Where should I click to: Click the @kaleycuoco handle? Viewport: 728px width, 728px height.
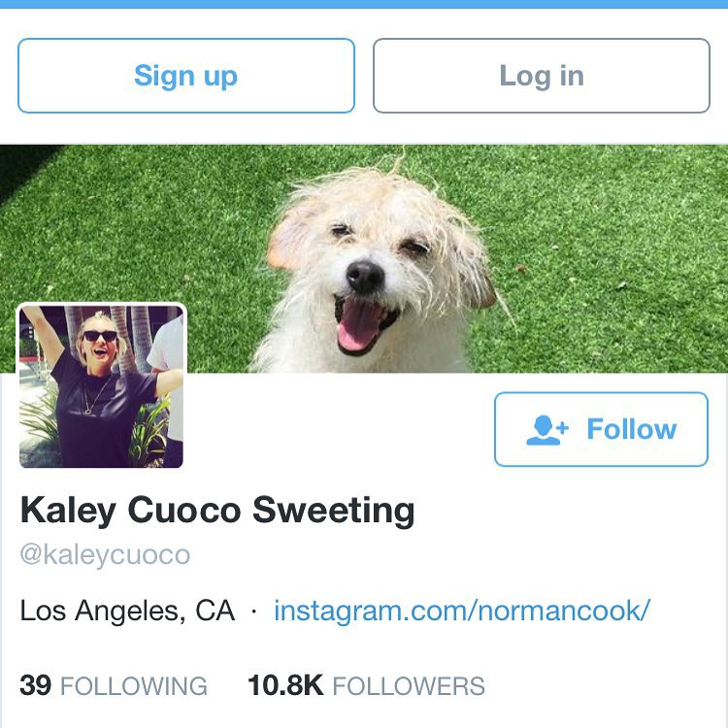tap(105, 555)
